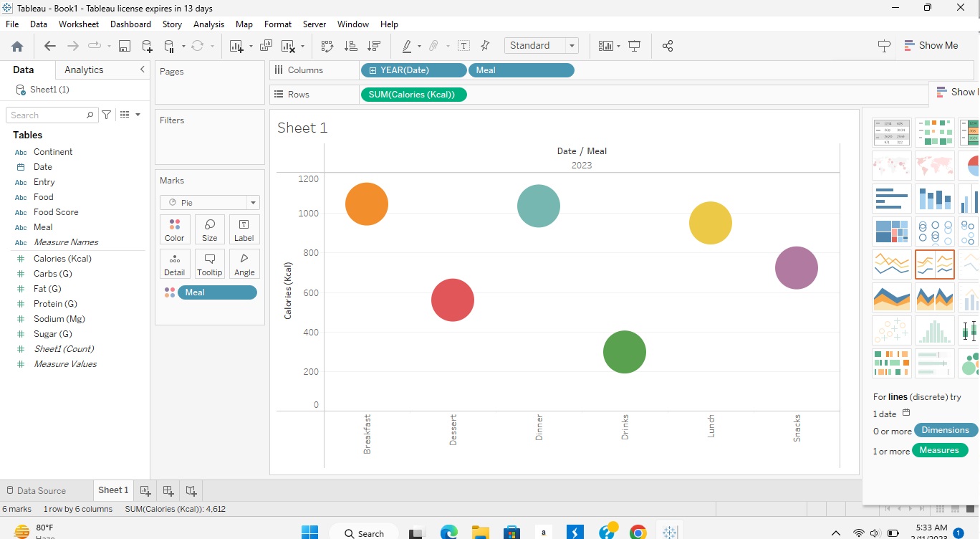Click the Sort Ascending toolbar icon

pos(350,46)
